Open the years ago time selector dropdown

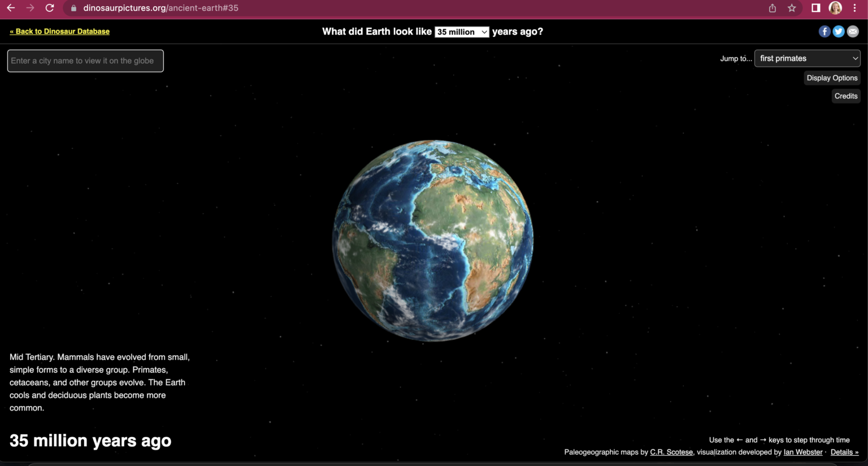[462, 32]
